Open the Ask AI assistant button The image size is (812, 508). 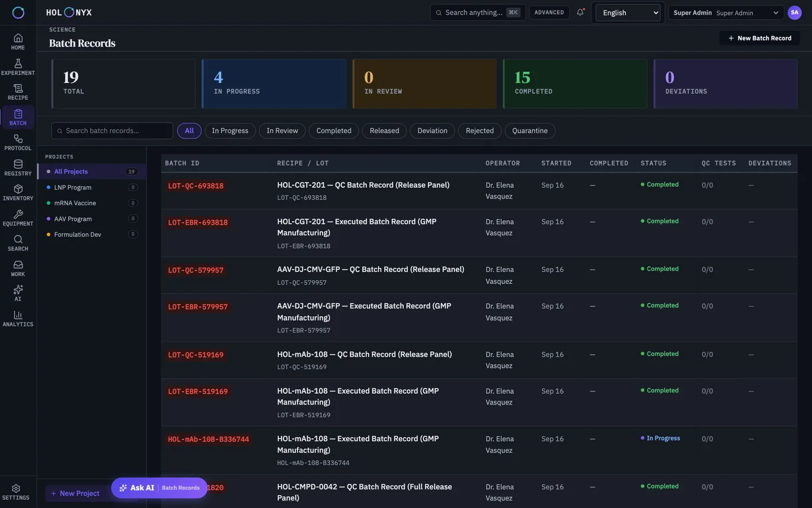coord(159,488)
